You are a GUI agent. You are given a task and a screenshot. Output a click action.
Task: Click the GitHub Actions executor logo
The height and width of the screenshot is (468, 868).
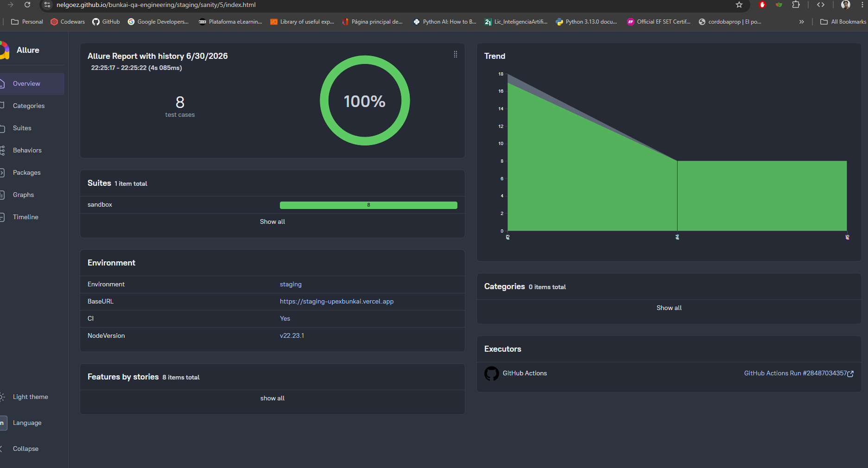[492, 373]
